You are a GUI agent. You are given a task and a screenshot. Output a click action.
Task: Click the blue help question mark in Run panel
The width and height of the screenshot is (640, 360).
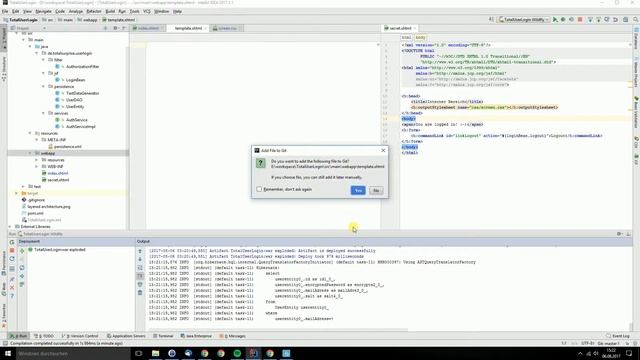[12, 296]
